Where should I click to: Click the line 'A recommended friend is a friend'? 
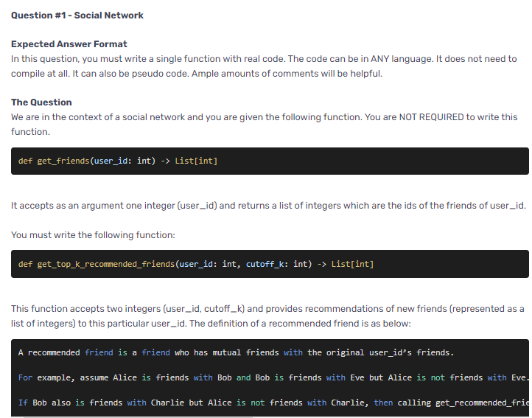[236, 353]
